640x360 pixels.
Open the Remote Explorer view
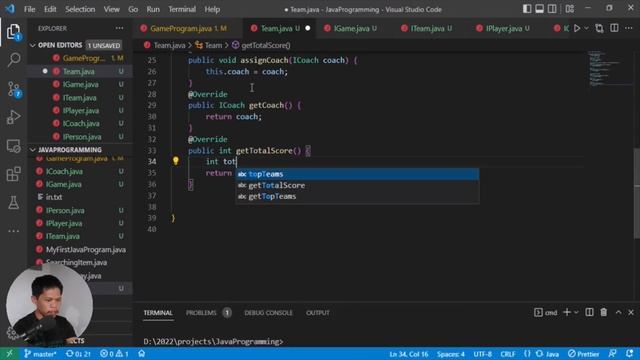[13, 146]
